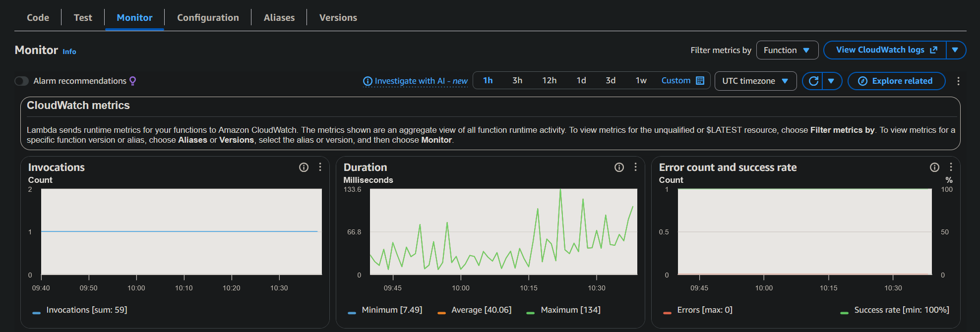Click the Average legend orange swatch
Viewport: 980px width, 332px height.
click(441, 313)
